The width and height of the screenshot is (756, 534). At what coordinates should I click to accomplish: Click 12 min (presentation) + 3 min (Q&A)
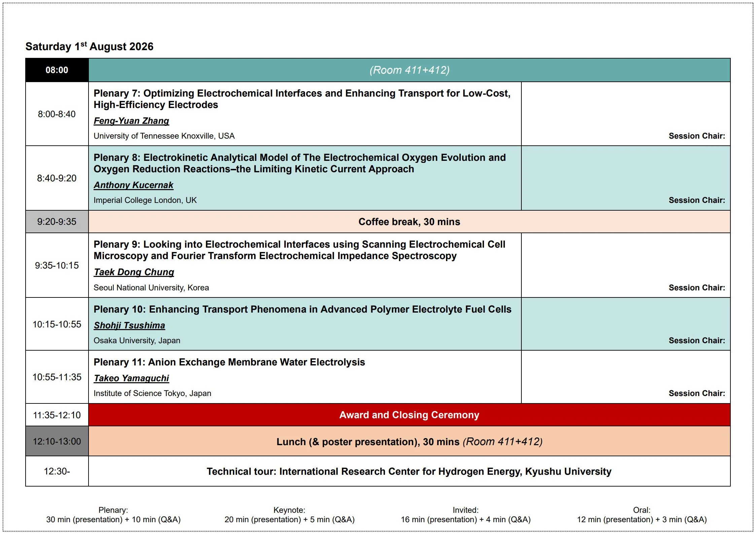click(642, 520)
